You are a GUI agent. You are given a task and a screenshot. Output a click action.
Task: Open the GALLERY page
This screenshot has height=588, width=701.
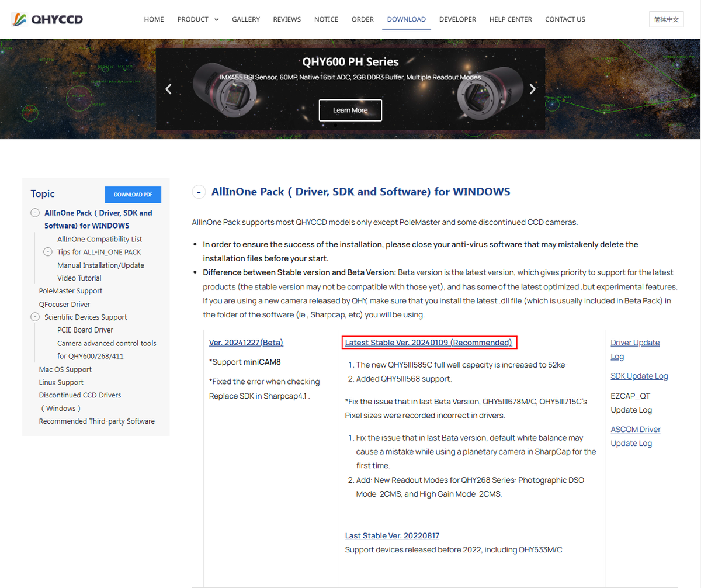[x=246, y=19]
